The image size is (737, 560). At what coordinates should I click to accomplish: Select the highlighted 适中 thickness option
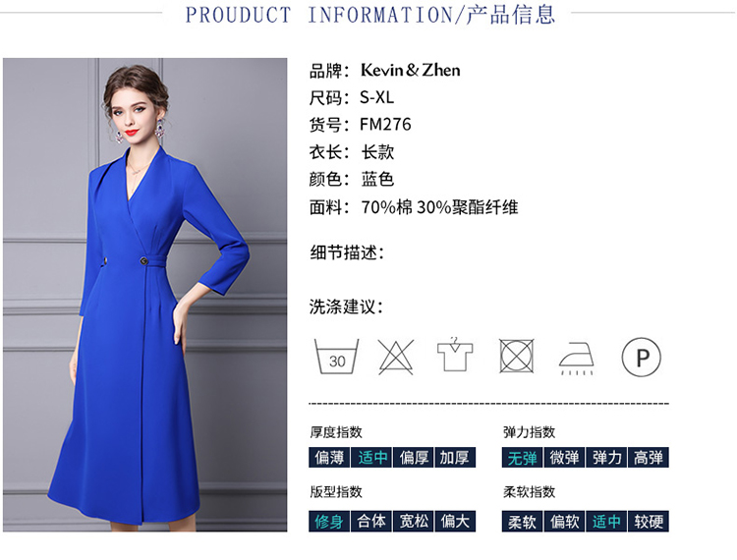point(371,458)
